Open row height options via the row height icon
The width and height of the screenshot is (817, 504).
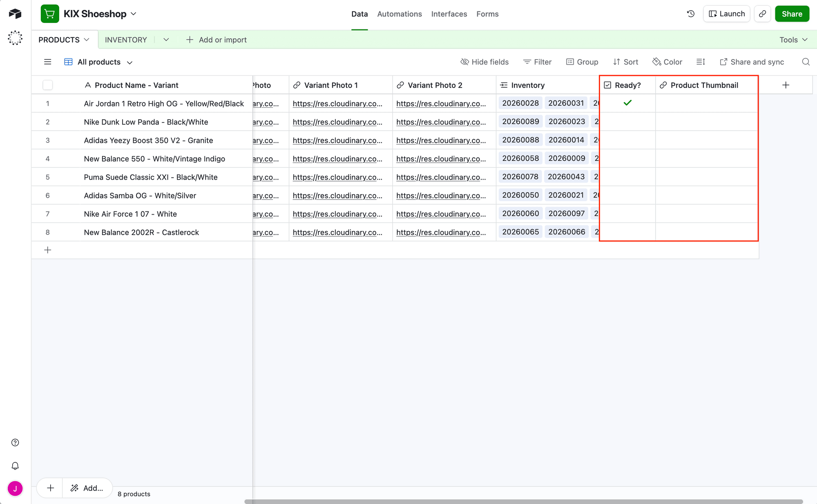click(x=700, y=62)
